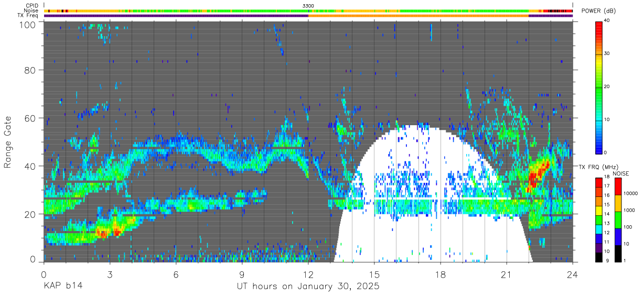Screen dimensions: 644x297
Task: Click the 'CPID' row label
Action: pos(32,5)
